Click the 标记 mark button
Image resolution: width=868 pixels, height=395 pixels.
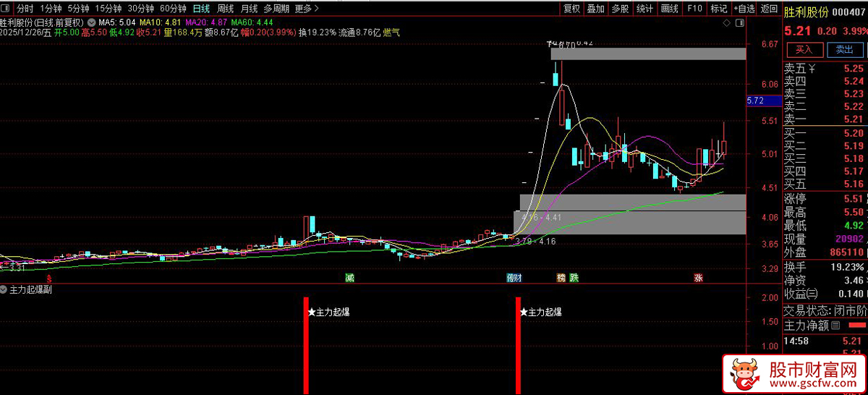coord(719,9)
